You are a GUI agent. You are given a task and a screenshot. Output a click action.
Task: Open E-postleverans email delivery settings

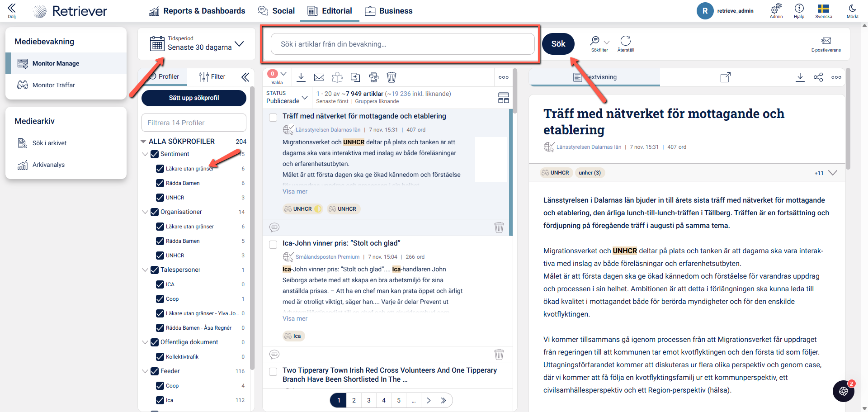(826, 44)
